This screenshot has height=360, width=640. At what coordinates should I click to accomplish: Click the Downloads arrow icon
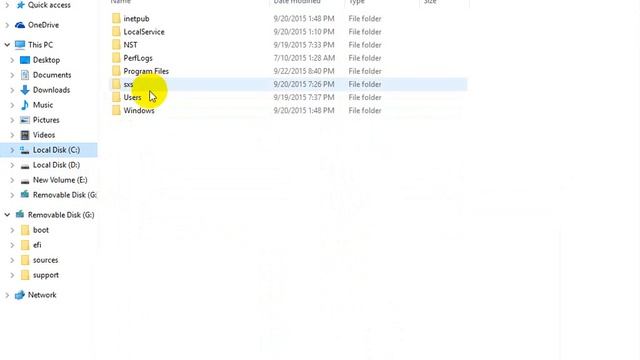click(x=25, y=90)
